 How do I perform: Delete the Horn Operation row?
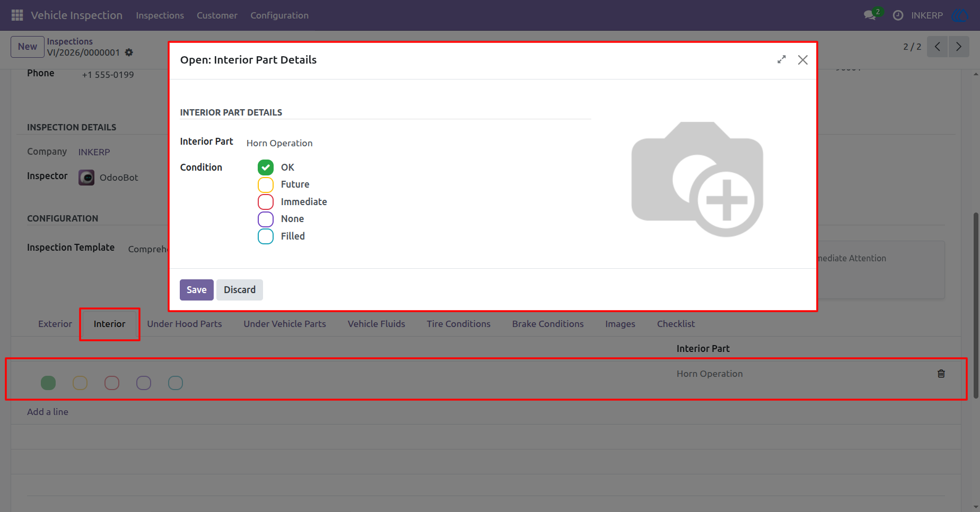click(941, 374)
